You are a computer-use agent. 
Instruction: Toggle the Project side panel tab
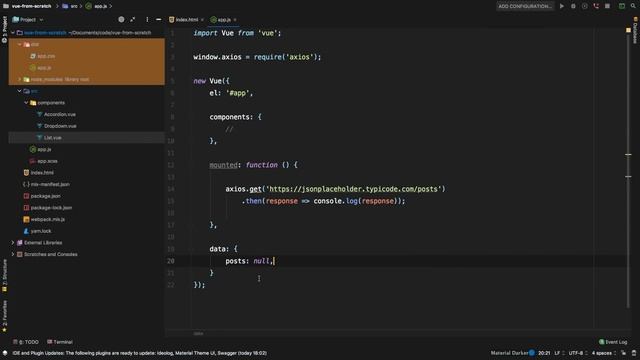pyautogui.click(x=4, y=29)
